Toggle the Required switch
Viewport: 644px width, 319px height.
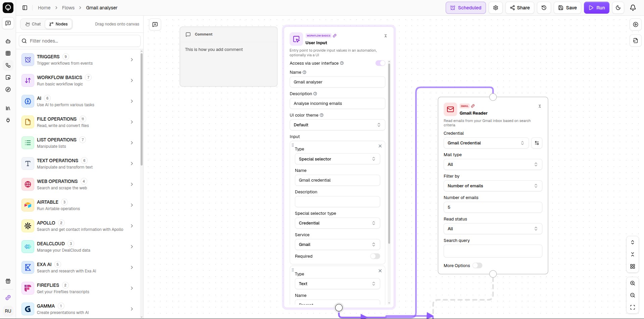pyautogui.click(x=375, y=256)
